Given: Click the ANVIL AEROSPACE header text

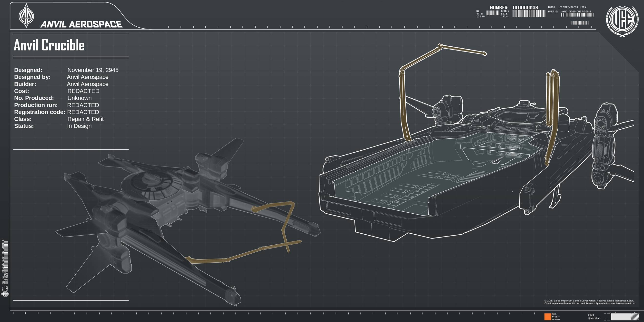Looking at the screenshot, I should (81, 24).
